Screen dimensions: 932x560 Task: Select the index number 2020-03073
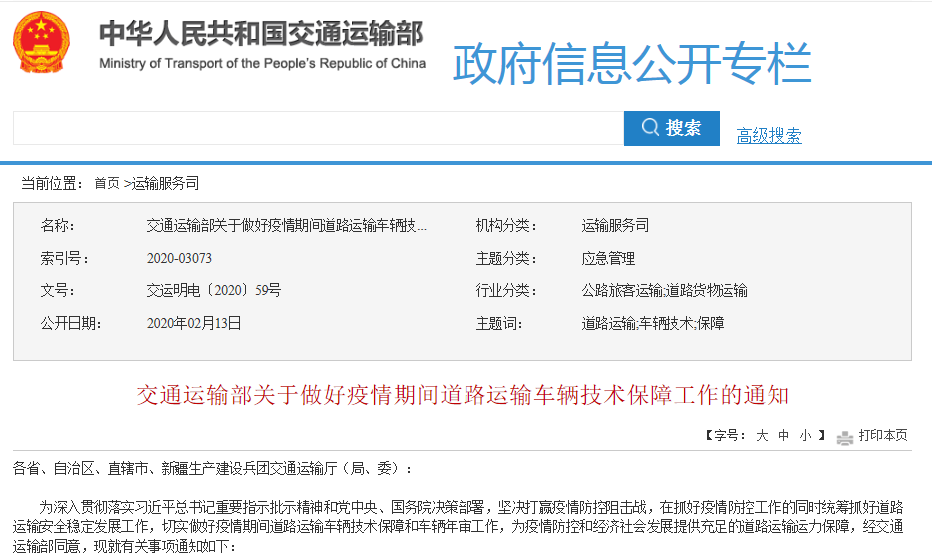coord(179,258)
